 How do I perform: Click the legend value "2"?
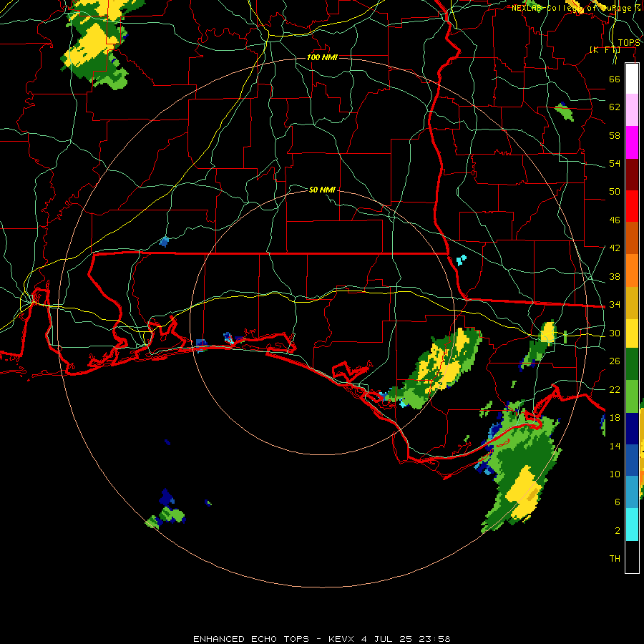pos(617,531)
